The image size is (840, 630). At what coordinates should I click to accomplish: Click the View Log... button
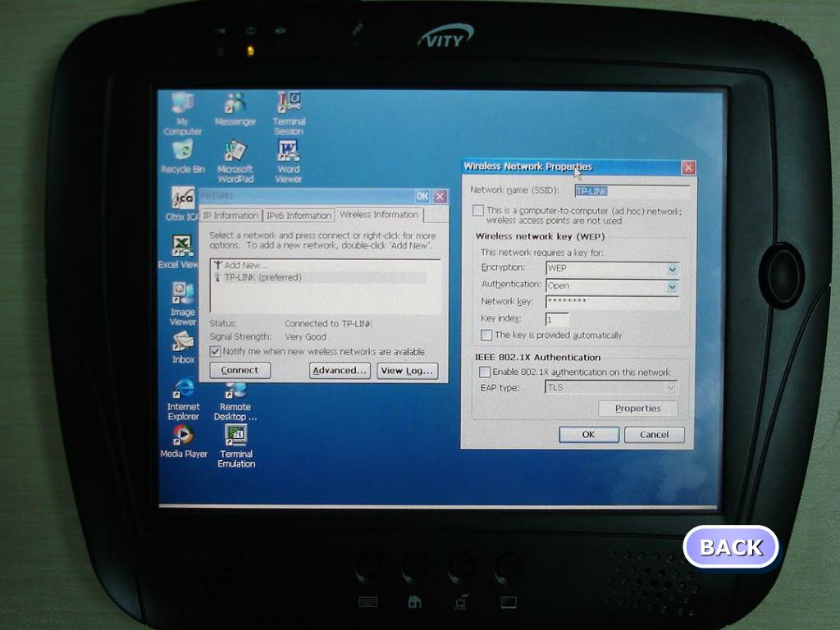pyautogui.click(x=407, y=371)
